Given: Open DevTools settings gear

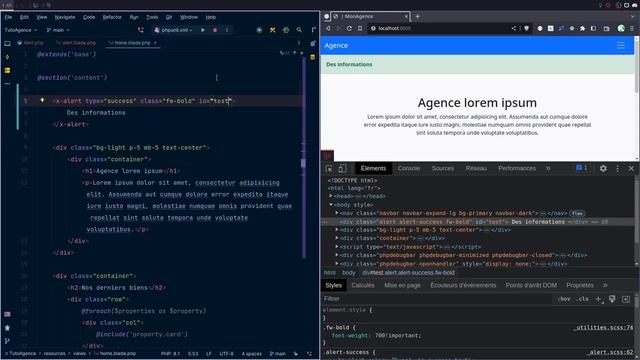Looking at the screenshot, I should [x=603, y=168].
